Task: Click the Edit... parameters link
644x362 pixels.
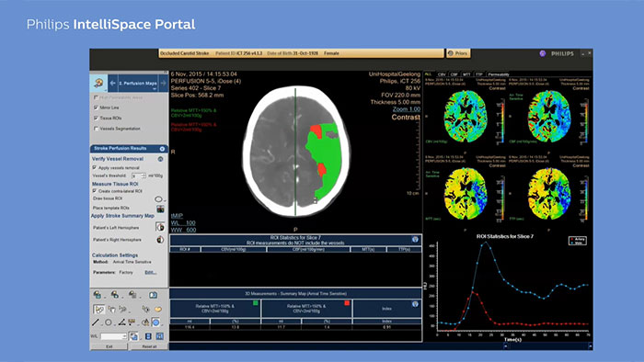Action: tap(151, 272)
